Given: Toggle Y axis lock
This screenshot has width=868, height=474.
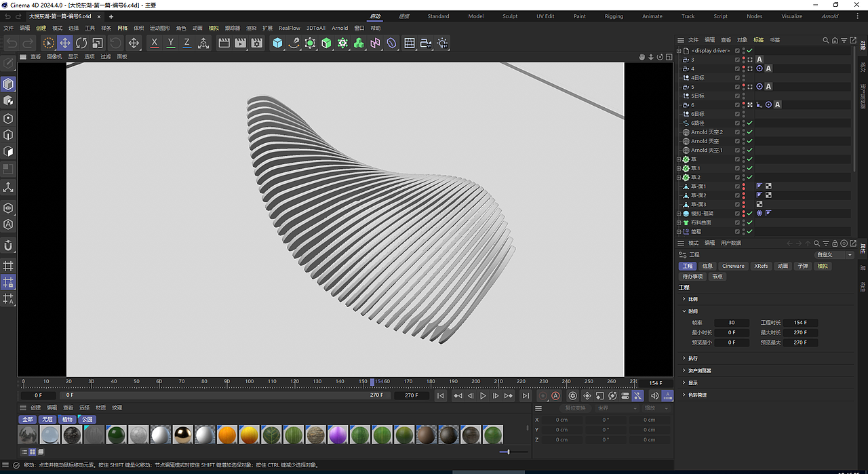Looking at the screenshot, I should (x=171, y=43).
